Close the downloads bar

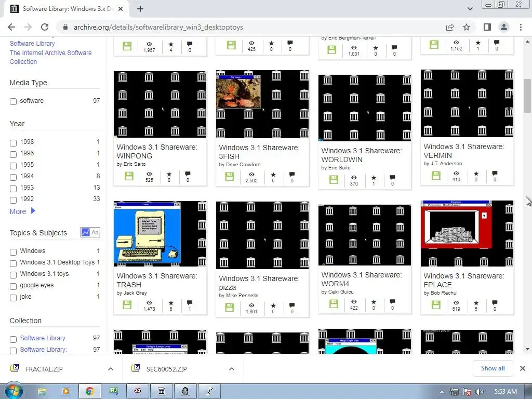pyautogui.click(x=523, y=368)
